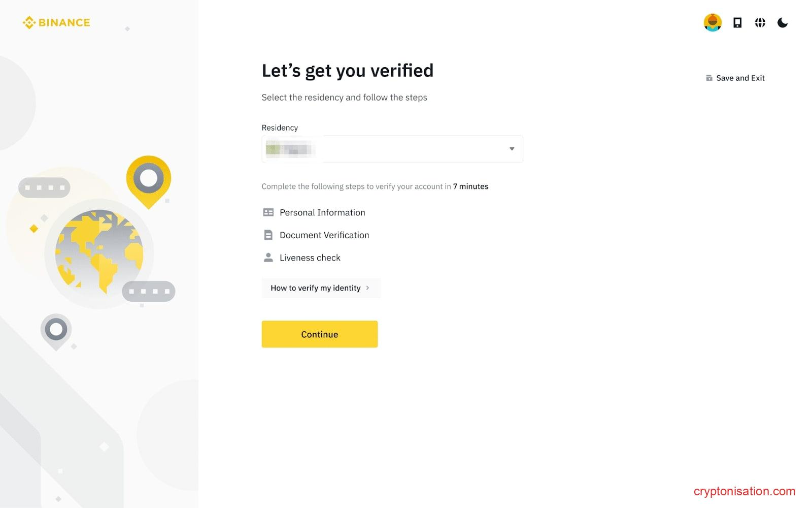Expand the Residency dropdown arrow
812x508 pixels.
click(512, 149)
